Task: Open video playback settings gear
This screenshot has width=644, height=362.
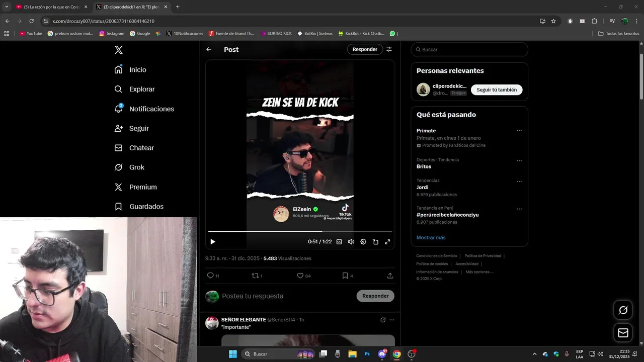Action: tap(363, 242)
